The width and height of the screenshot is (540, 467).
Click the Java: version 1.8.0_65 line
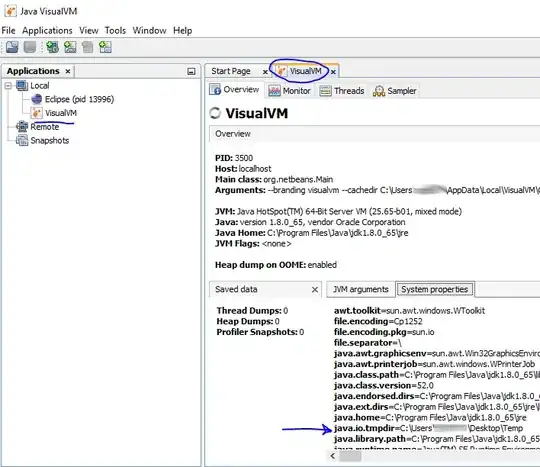click(x=310, y=222)
